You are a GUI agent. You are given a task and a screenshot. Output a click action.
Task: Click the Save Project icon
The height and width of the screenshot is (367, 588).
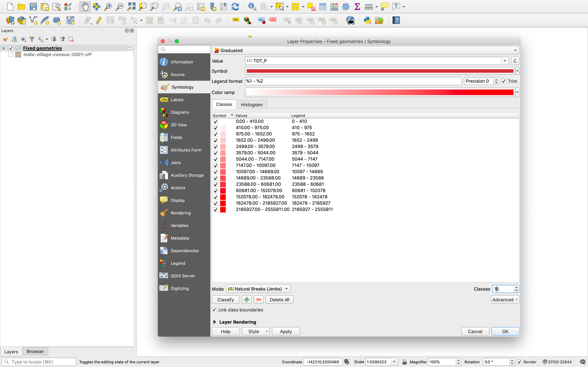[33, 7]
